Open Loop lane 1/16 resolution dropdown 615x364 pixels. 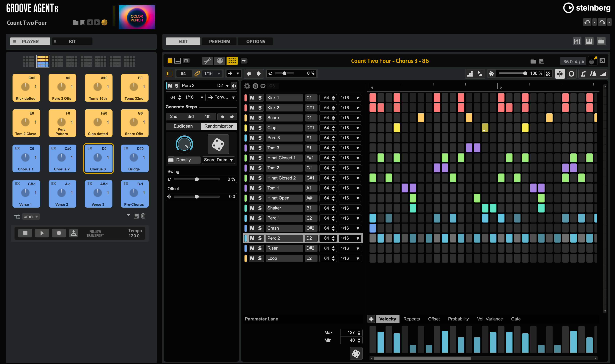(350, 258)
